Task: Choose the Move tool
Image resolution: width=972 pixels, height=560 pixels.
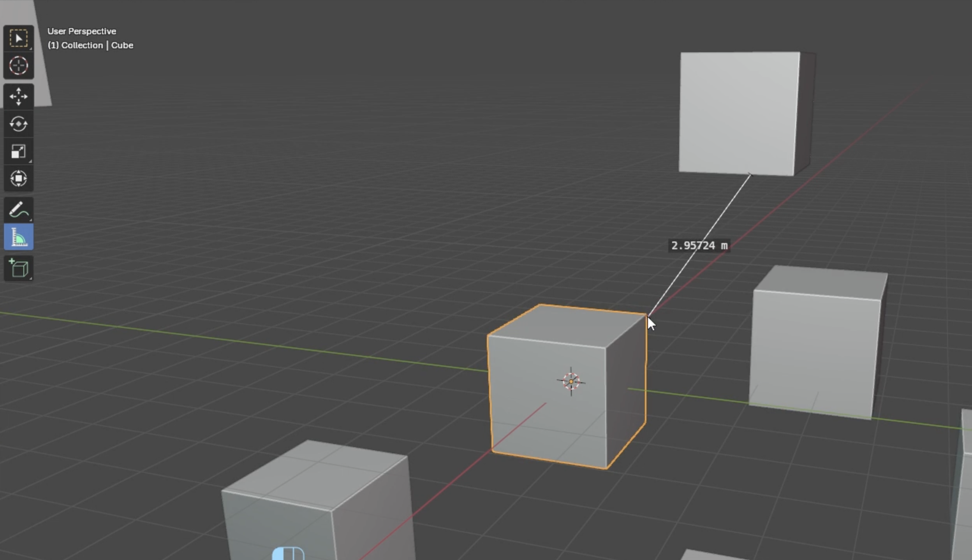Action: click(18, 97)
